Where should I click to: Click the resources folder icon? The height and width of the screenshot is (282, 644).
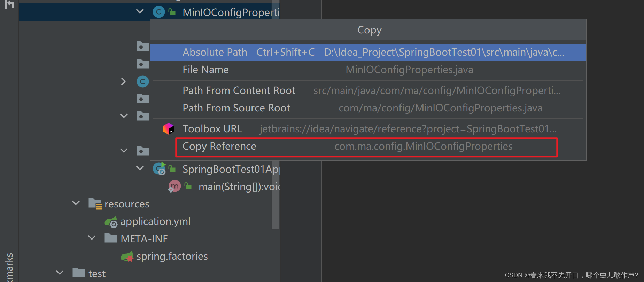pyautogui.click(x=95, y=204)
